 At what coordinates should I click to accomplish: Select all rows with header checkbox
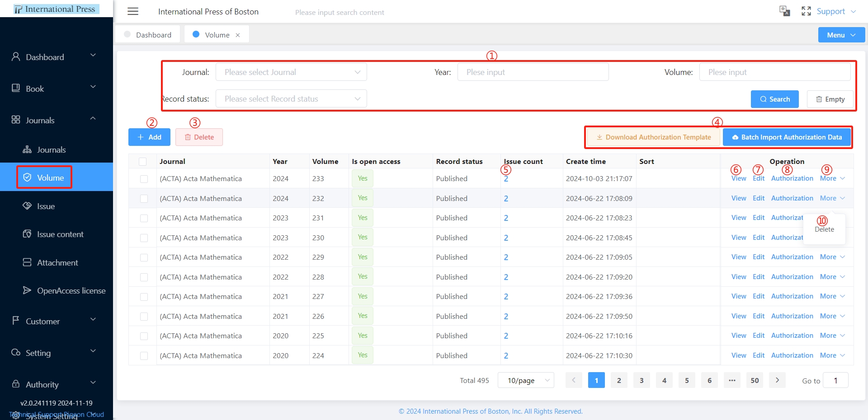(x=143, y=161)
